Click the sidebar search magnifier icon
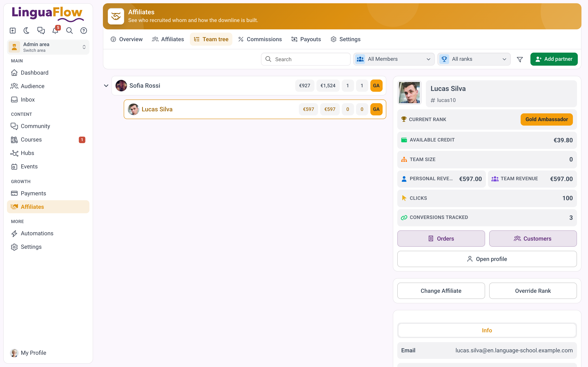Screen dimensions: 588x367 (x=69, y=31)
